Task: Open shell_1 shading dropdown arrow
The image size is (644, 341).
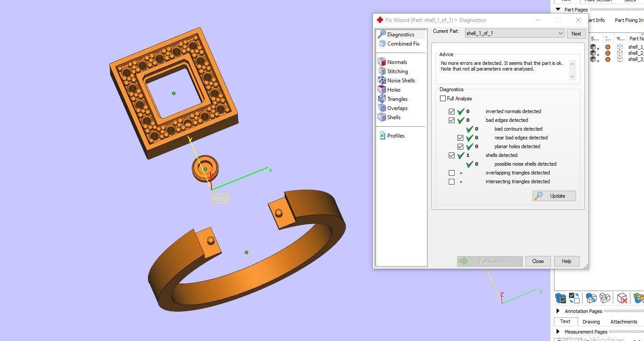Action: (598, 49)
